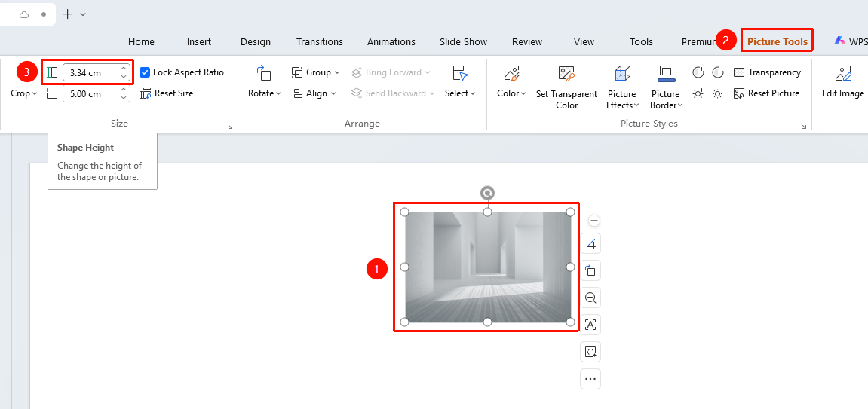Select the Picture Tools tab
This screenshot has height=409, width=868.
coord(778,41)
